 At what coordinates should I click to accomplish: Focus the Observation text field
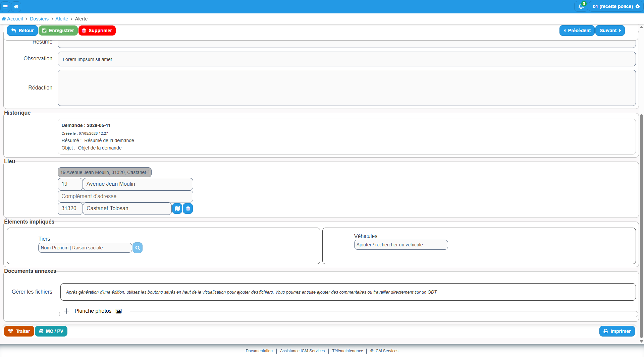tap(346, 59)
